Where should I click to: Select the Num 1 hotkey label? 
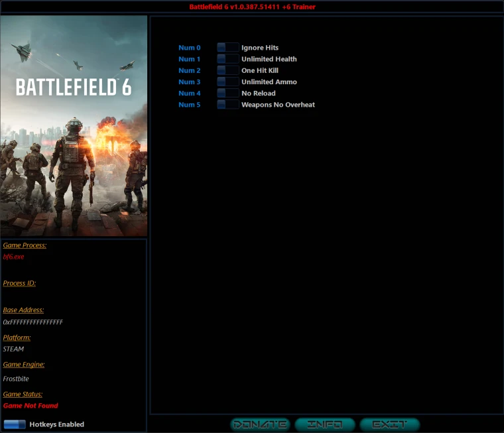(189, 59)
